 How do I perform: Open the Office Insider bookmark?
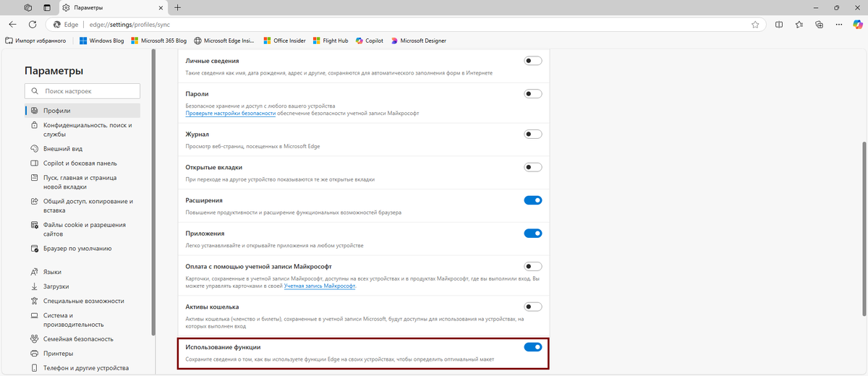click(284, 40)
